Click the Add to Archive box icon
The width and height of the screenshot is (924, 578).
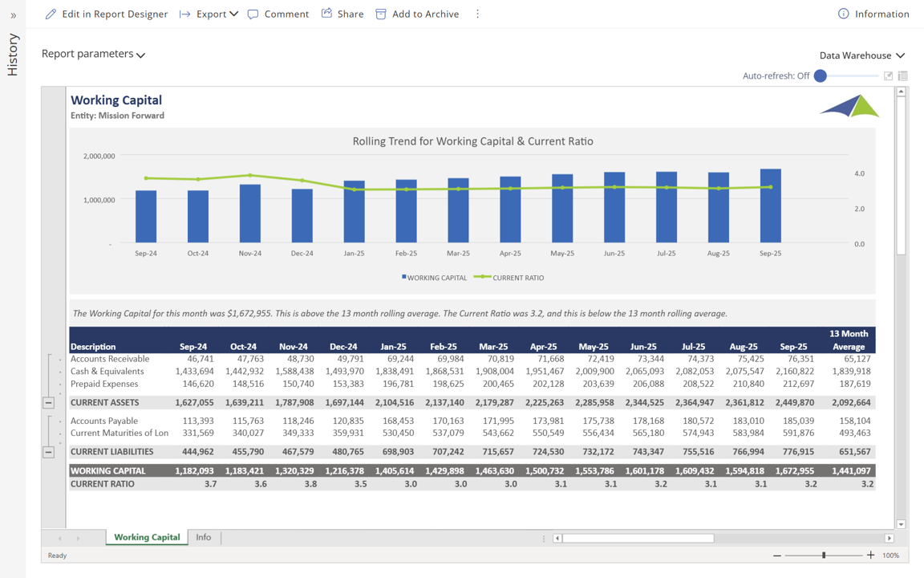[x=381, y=14]
